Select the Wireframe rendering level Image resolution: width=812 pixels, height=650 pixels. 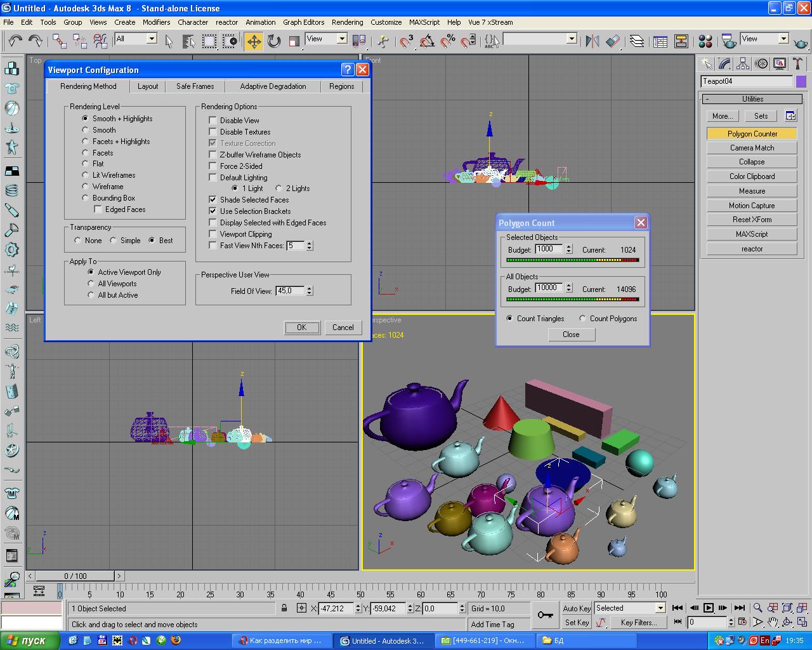click(85, 187)
